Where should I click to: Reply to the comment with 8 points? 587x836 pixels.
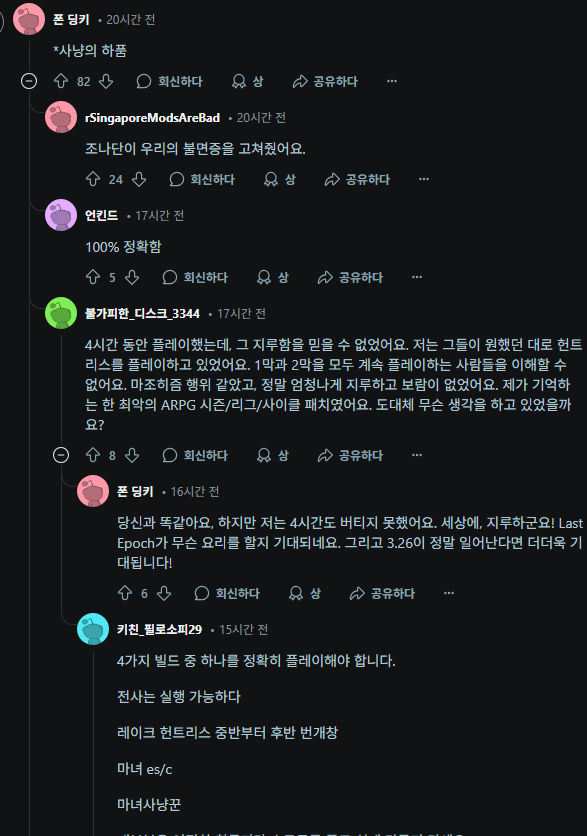tap(195, 455)
